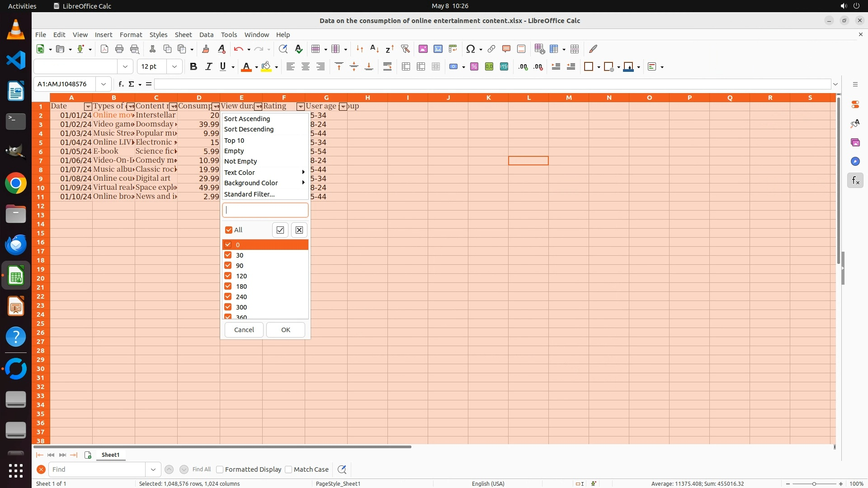Open the Functions sidebar panel
The image size is (868, 488).
click(x=855, y=181)
